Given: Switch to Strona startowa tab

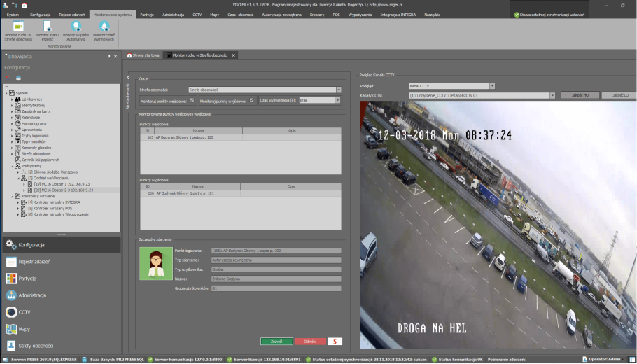Looking at the screenshot, I should point(146,55).
